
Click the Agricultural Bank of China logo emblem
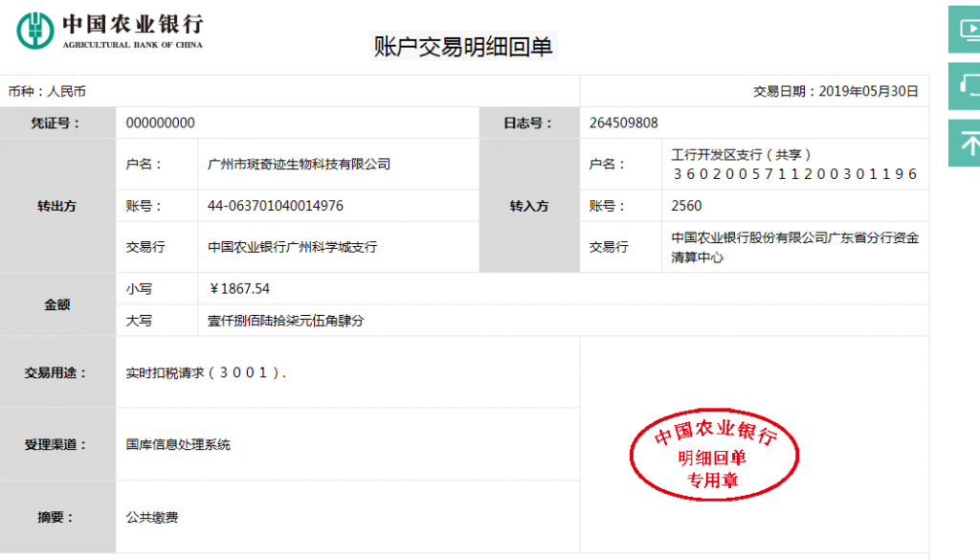(35, 30)
